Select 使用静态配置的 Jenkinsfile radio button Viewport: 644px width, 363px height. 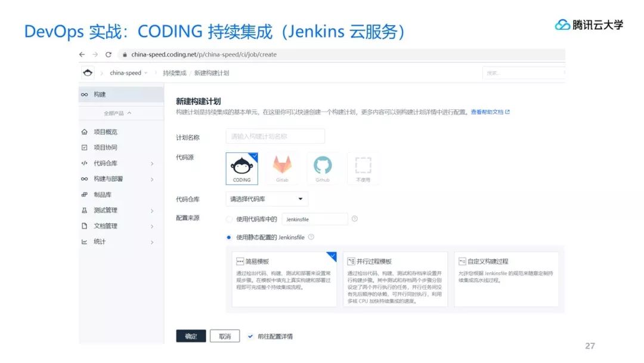pos(229,237)
